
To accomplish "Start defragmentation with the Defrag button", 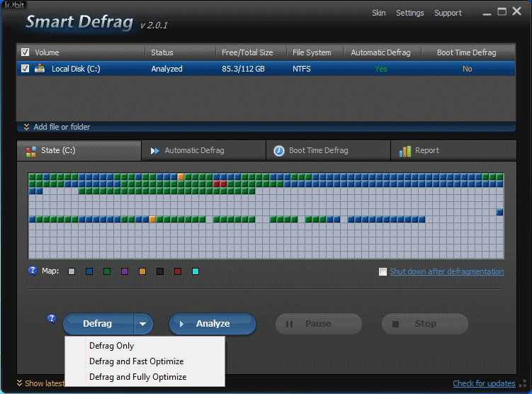I will 98,324.
